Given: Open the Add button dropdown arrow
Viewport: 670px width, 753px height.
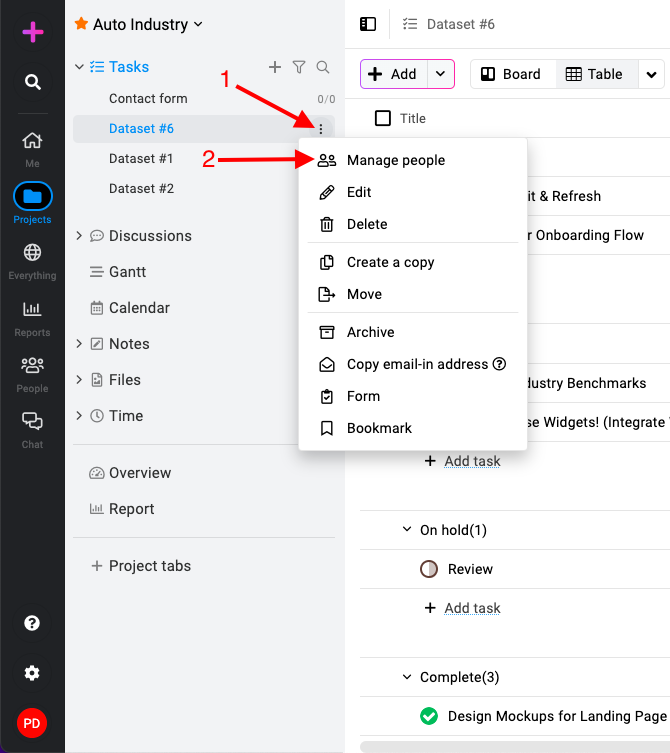Looking at the screenshot, I should (x=440, y=74).
